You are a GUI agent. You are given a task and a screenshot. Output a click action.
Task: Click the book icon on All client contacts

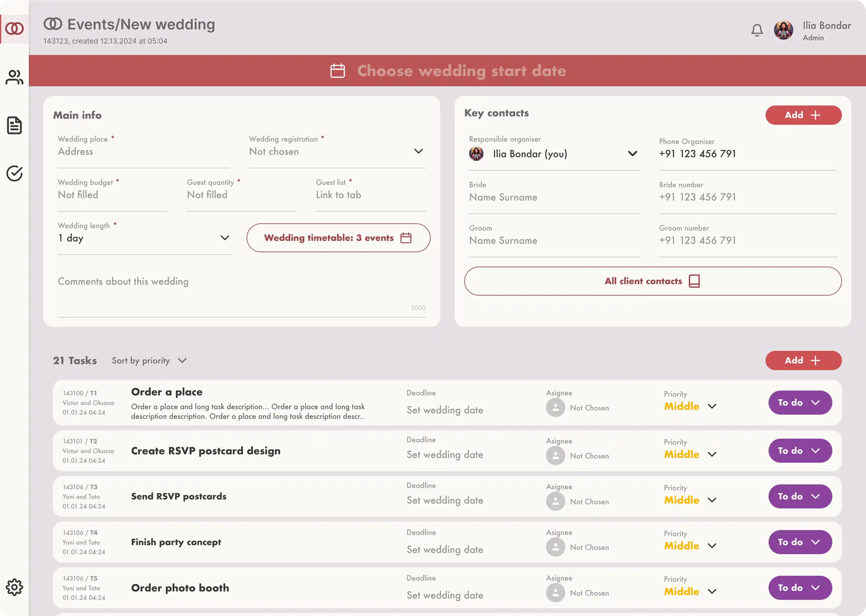tap(695, 281)
